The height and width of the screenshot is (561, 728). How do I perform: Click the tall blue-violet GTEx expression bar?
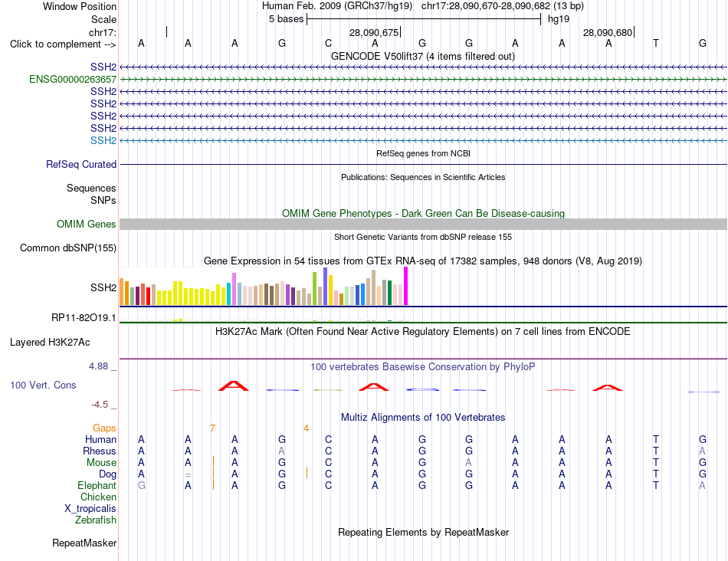coord(326,286)
